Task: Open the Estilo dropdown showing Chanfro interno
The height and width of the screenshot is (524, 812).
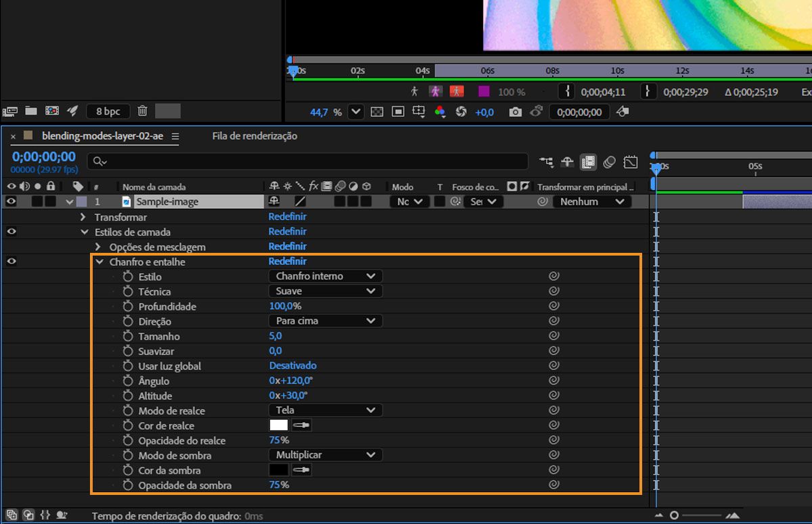Action: (325, 276)
